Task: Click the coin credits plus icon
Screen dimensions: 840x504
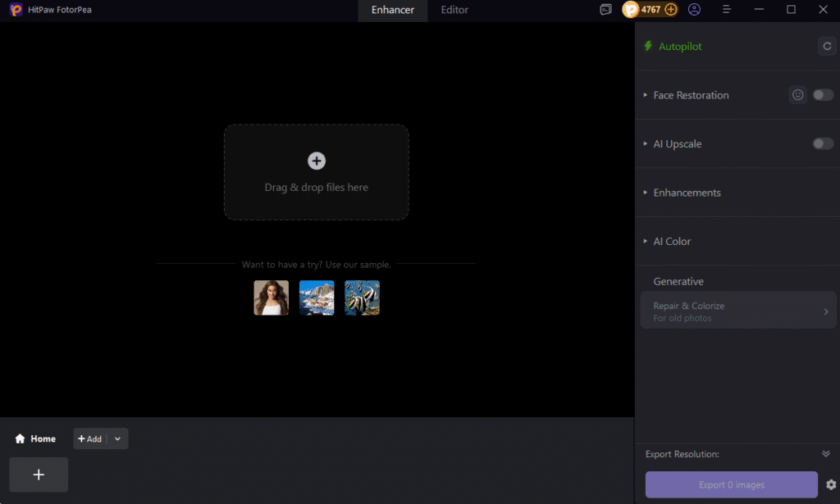Action: (x=671, y=10)
